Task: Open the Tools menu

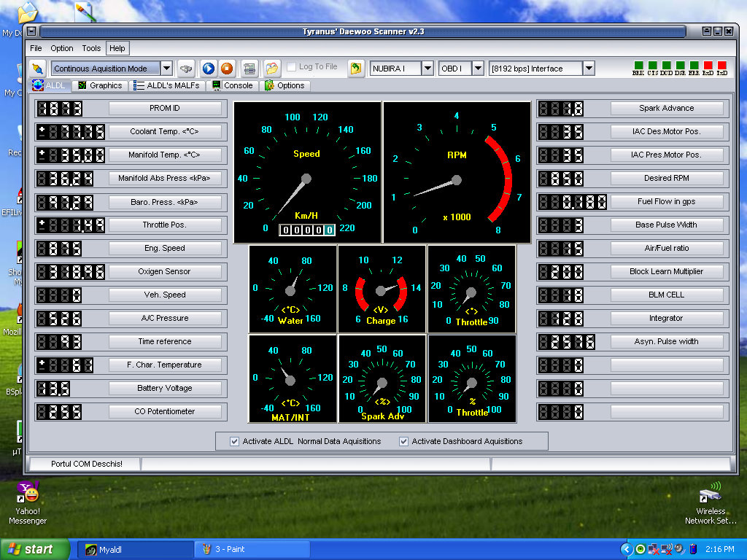Action: (91, 48)
